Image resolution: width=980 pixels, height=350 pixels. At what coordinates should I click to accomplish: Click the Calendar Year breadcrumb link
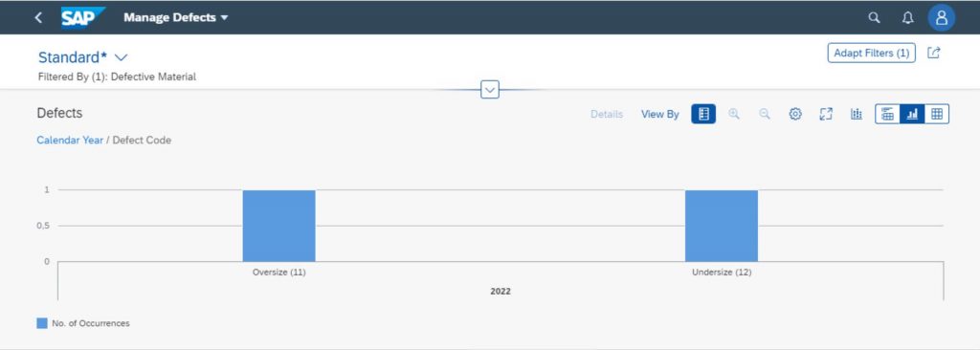[70, 140]
